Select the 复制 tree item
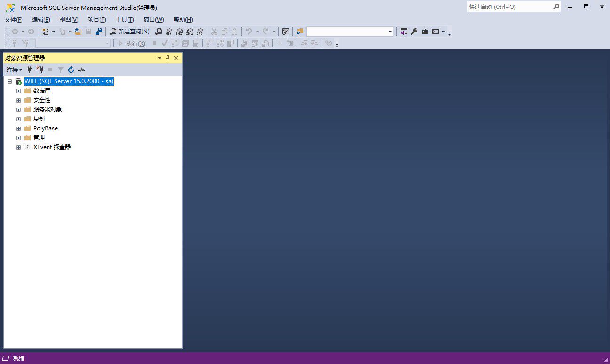Image resolution: width=610 pixels, height=364 pixels. tap(39, 119)
